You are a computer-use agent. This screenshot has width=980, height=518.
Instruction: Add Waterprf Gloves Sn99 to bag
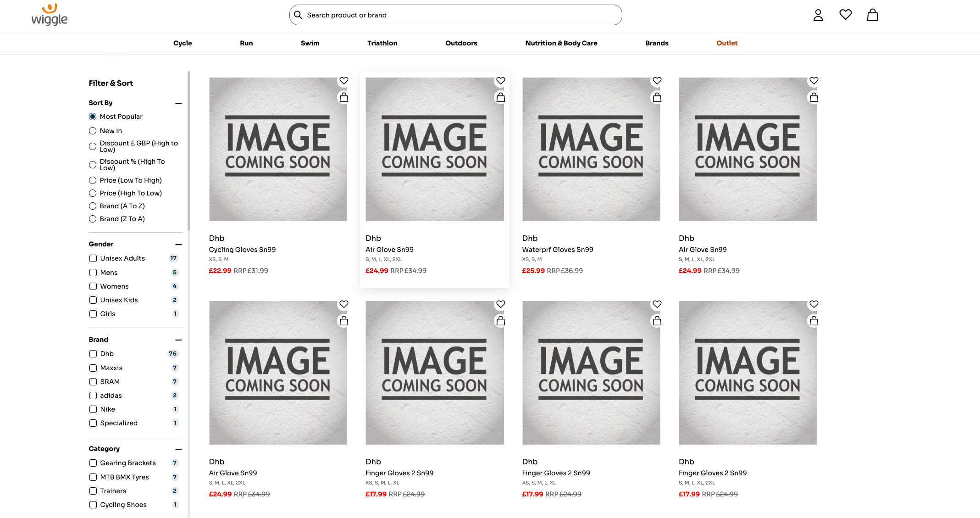pyautogui.click(x=657, y=97)
